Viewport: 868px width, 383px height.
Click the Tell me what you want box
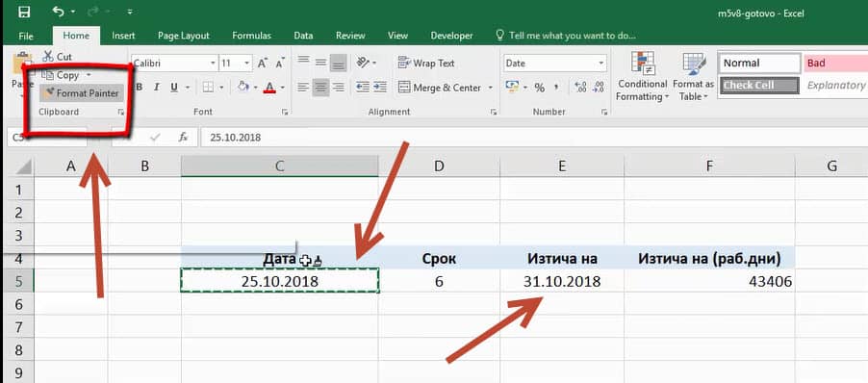click(566, 36)
